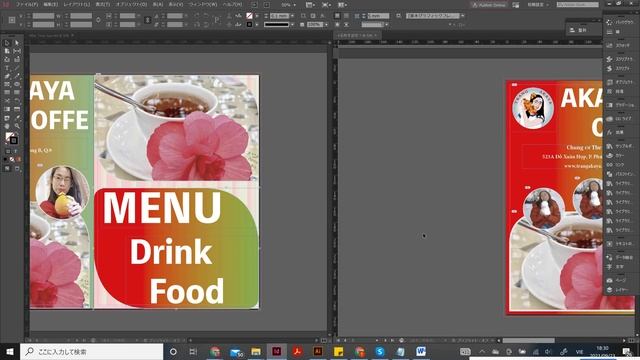Select the Free Transform tool
The height and width of the screenshot is (360, 640).
click(17, 101)
